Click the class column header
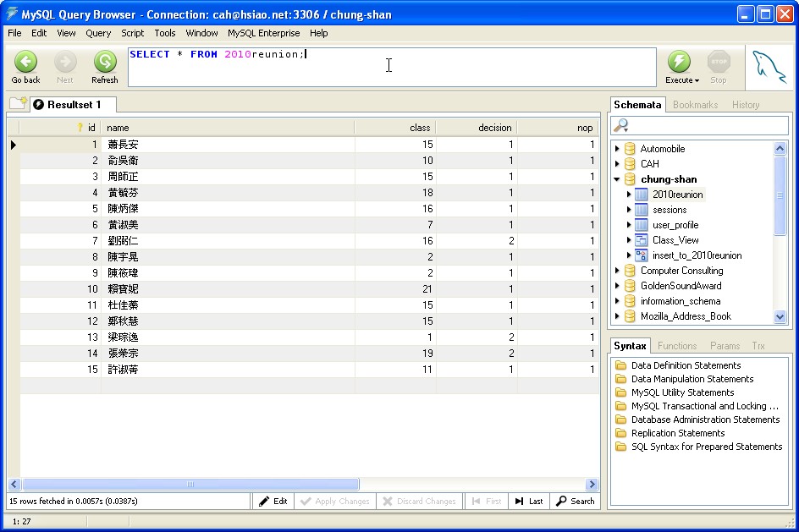 pyautogui.click(x=395, y=128)
